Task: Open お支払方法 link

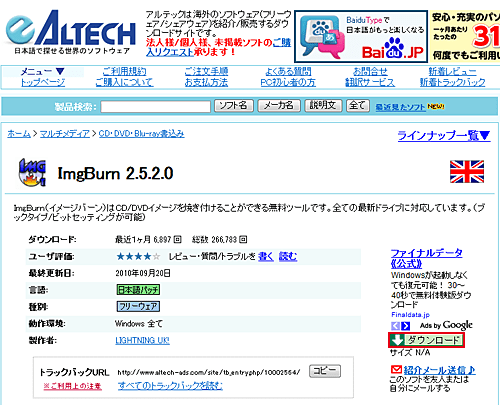Action: tap(206, 82)
